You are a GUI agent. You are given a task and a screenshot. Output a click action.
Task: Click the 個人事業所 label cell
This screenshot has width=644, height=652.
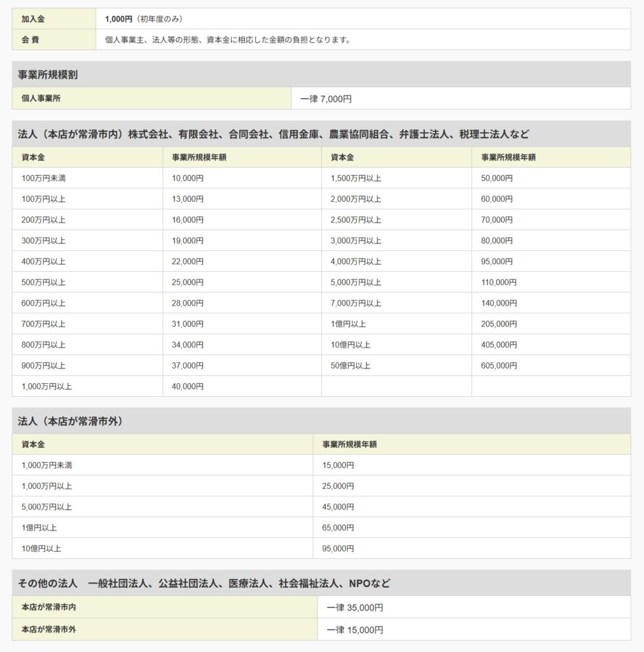point(41,98)
